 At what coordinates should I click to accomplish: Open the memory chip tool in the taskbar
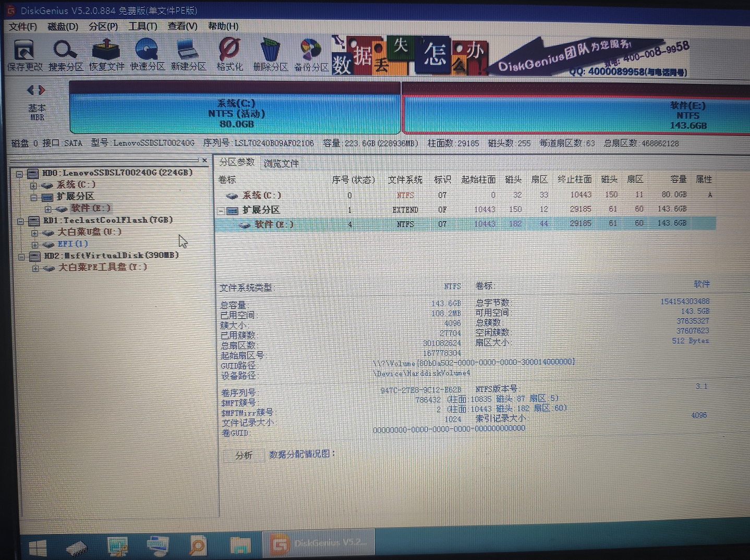point(77,548)
